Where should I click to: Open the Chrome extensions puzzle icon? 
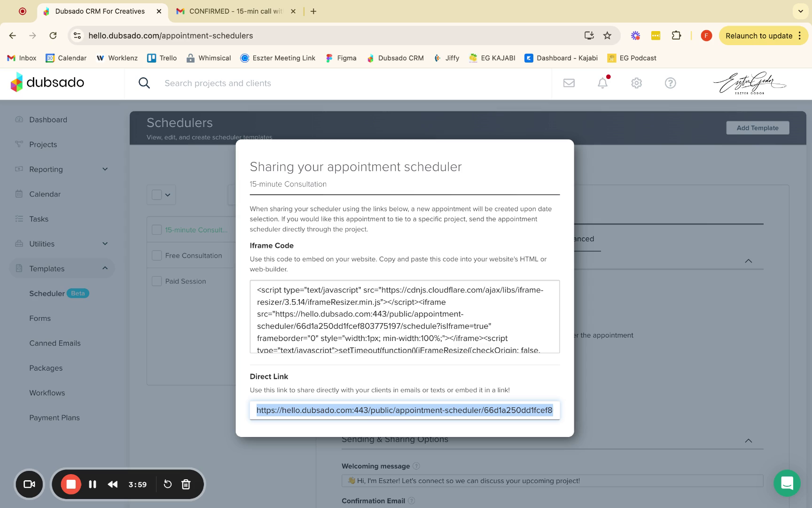coord(676,36)
